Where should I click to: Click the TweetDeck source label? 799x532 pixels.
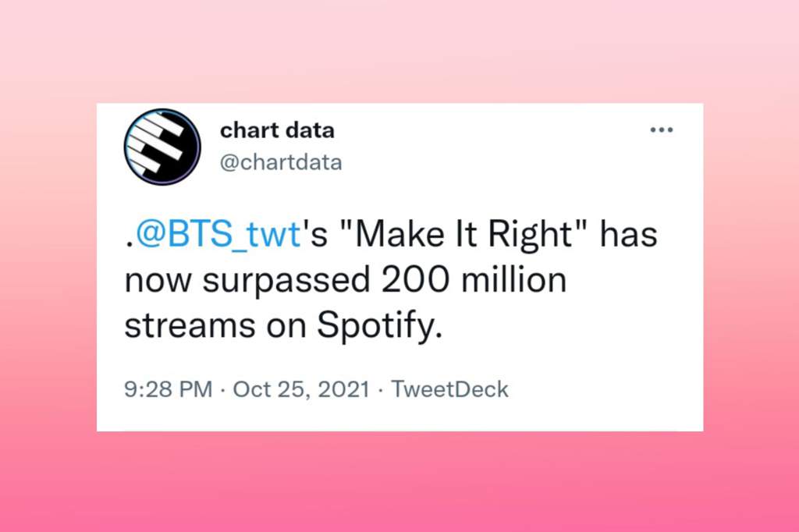[x=449, y=389]
